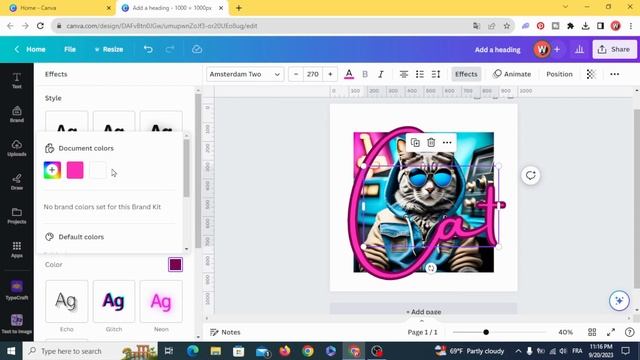This screenshot has height=360, width=640.
Task: Open File Explorer from taskbar
Action: tap(216, 351)
